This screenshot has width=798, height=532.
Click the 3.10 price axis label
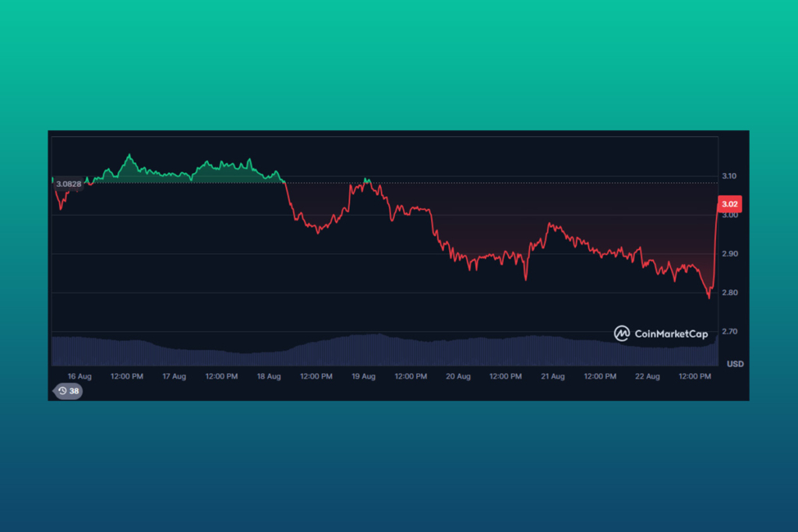coord(730,176)
